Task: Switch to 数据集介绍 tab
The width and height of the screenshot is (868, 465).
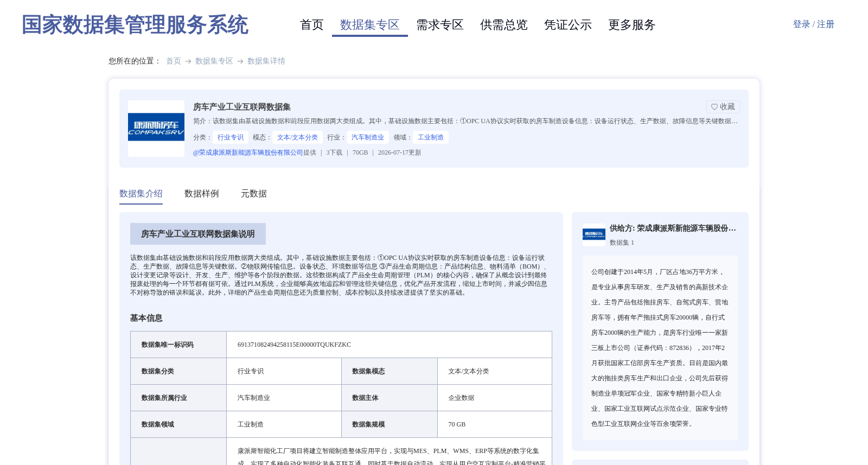Action: (x=141, y=194)
